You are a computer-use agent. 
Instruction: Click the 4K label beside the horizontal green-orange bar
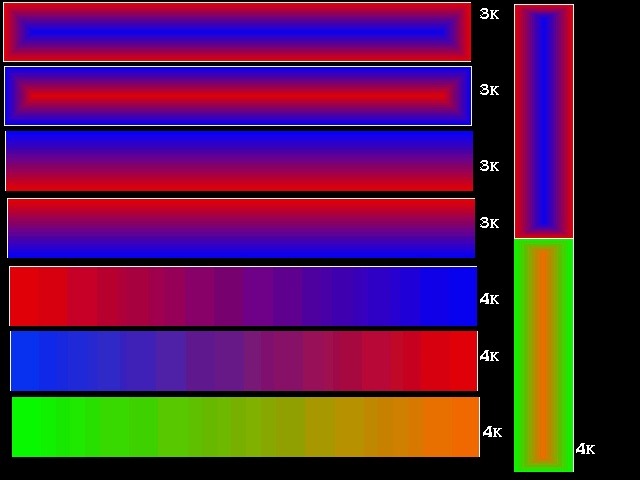coord(492,432)
